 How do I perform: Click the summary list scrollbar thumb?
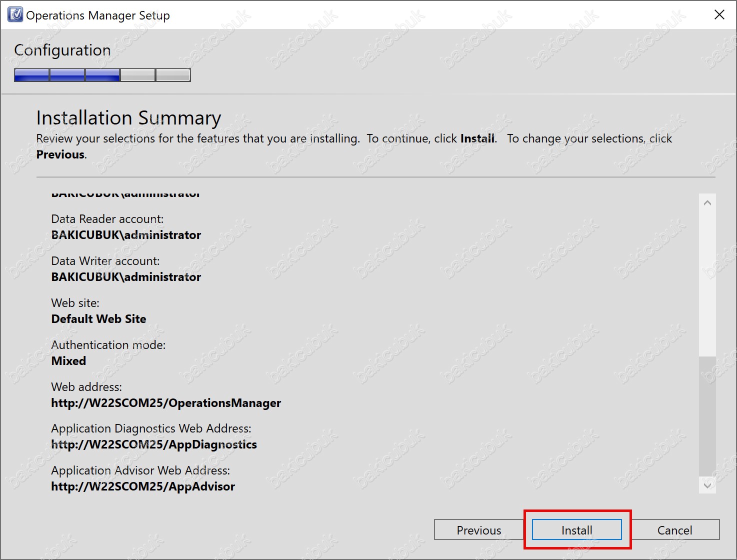(x=707, y=416)
